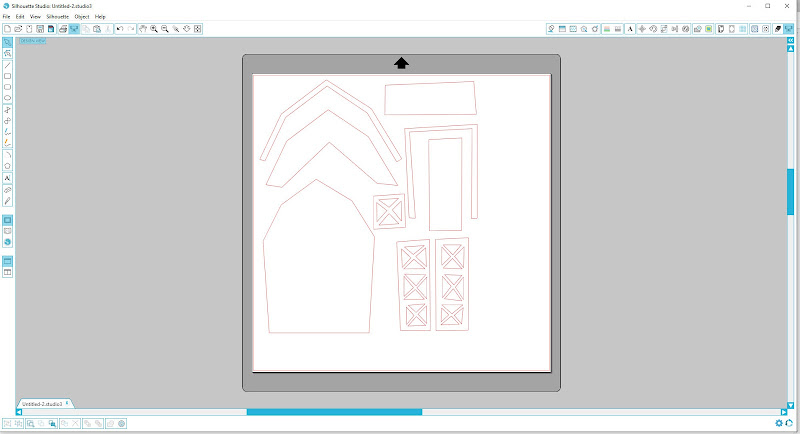Pick the Ellipse drawing tool
This screenshot has width=800, height=434.
coord(8,98)
